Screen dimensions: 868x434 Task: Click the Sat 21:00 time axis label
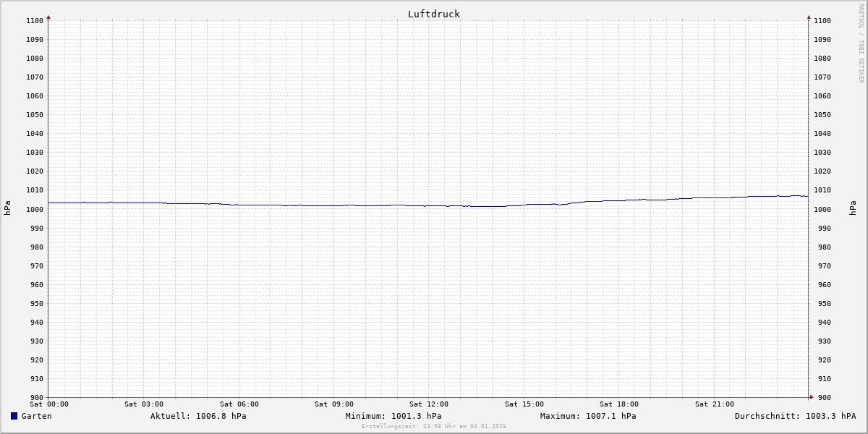coord(715,404)
